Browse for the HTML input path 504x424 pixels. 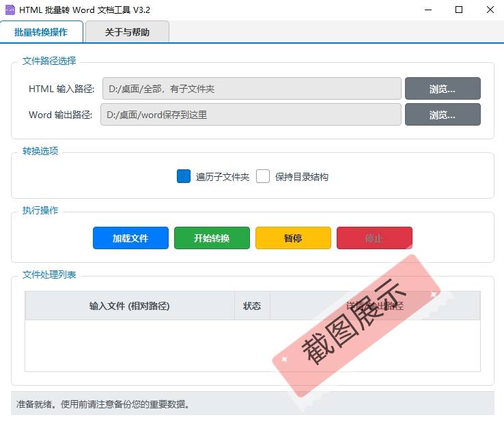443,89
